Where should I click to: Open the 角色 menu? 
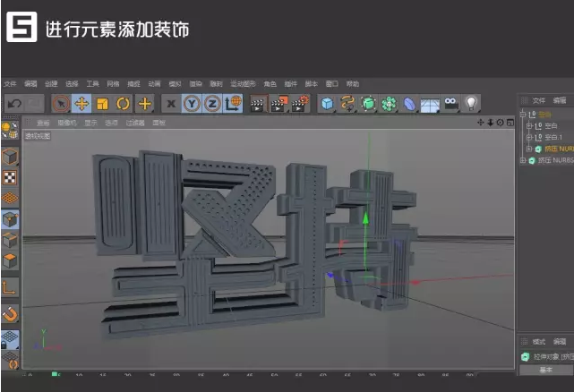point(270,84)
